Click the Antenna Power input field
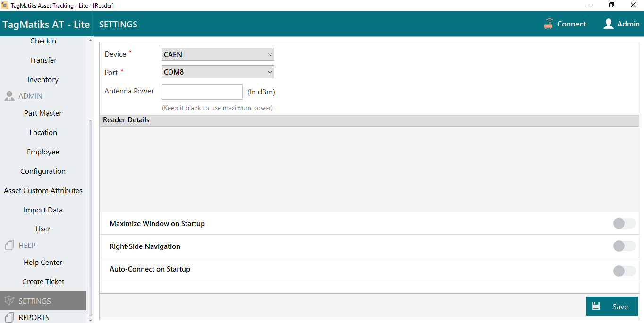This screenshot has width=644, height=323. coord(202,92)
